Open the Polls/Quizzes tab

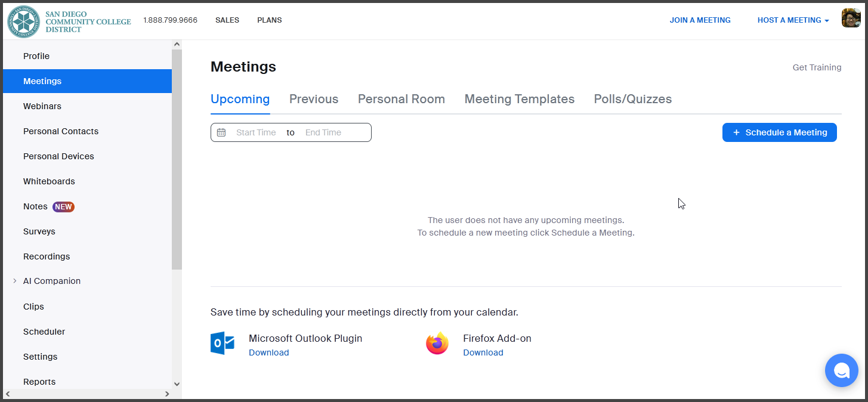[x=632, y=98]
